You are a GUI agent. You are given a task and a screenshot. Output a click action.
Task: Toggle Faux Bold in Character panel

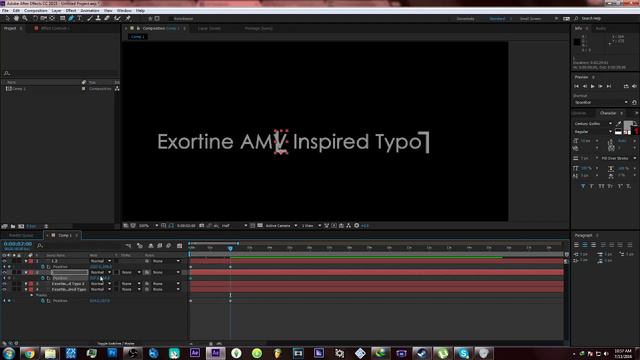(583, 186)
